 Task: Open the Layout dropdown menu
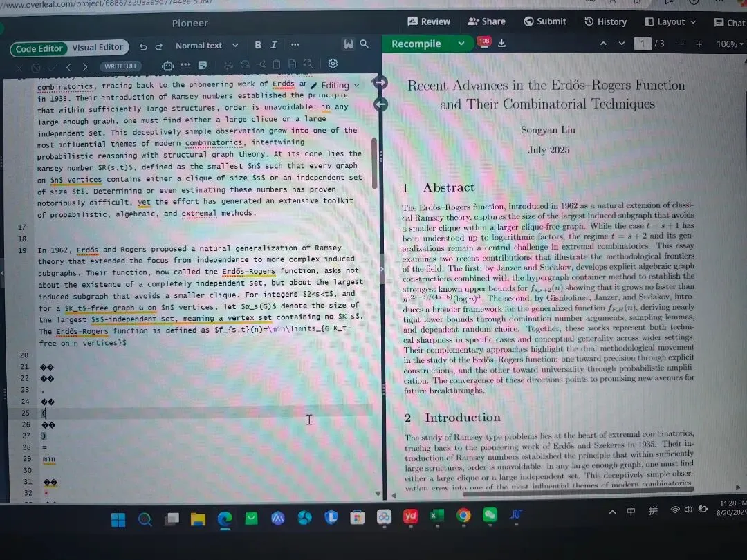click(670, 22)
